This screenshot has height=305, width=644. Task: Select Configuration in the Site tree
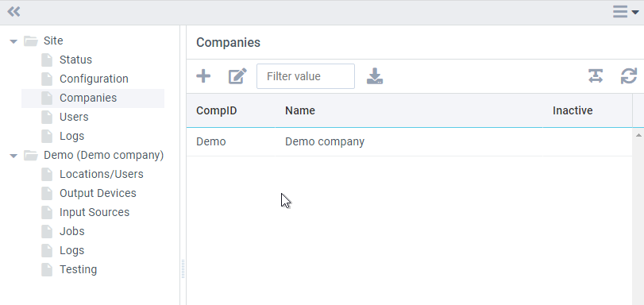click(94, 79)
